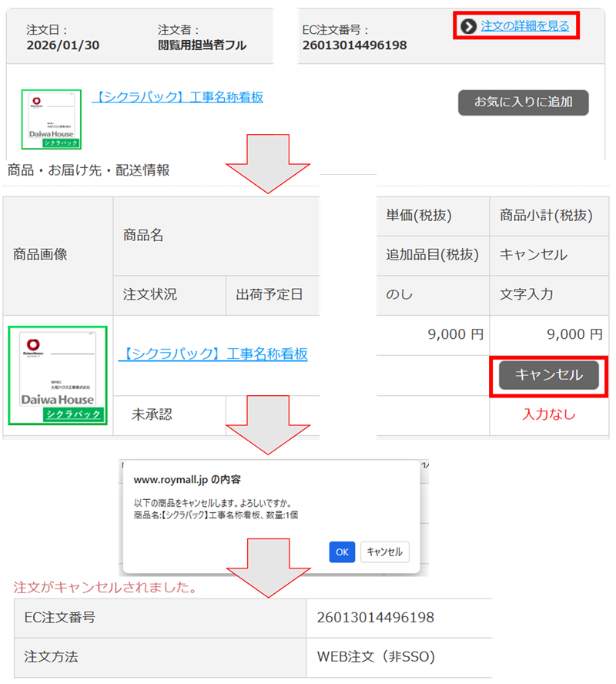Click the 商品・お届け先・配送情報 section heading
Screen dimensions: 616x684
(89, 170)
